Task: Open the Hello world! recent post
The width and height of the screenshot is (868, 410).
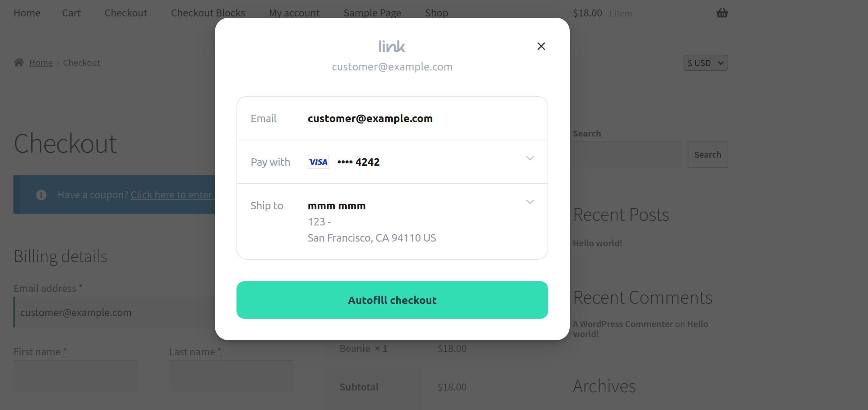Action: (597, 243)
